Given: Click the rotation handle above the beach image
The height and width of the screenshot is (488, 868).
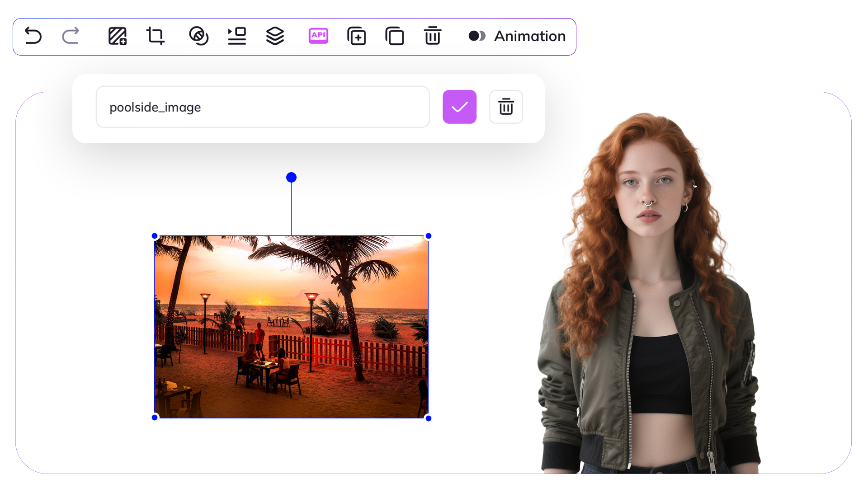Looking at the screenshot, I should [291, 177].
